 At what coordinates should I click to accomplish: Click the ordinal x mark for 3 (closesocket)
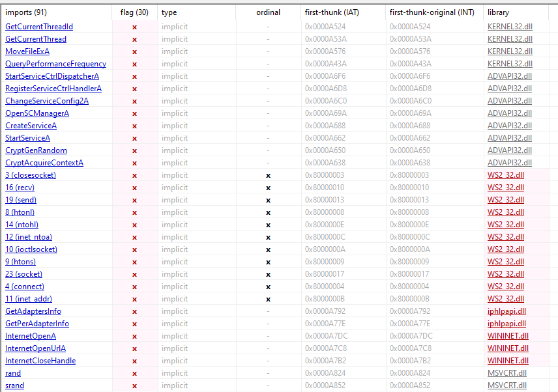click(268, 175)
